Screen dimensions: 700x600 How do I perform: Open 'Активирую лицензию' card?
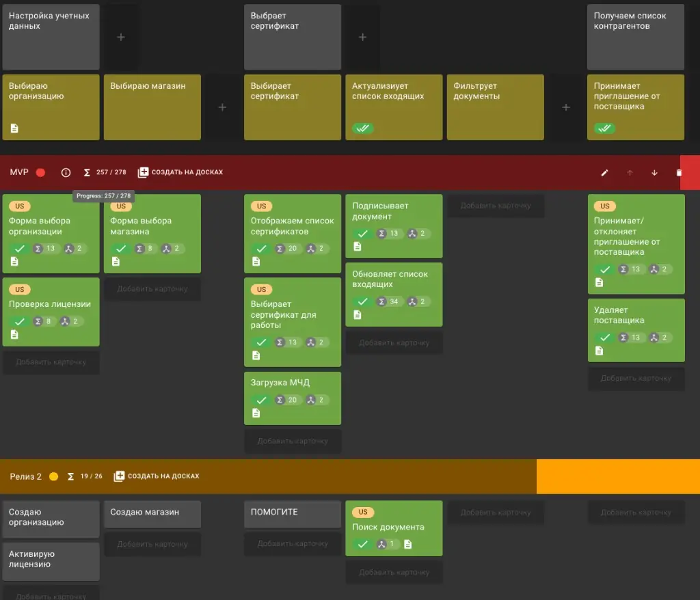point(51,561)
